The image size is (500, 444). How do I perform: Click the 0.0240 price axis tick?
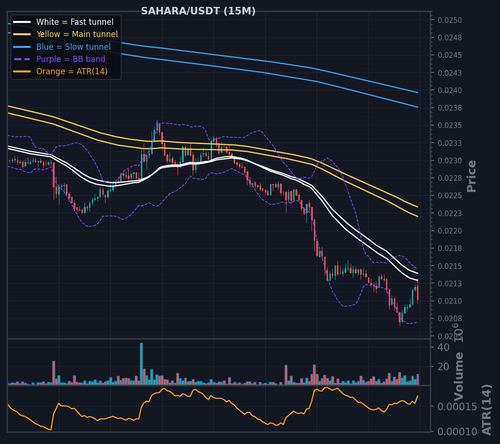(x=450, y=90)
